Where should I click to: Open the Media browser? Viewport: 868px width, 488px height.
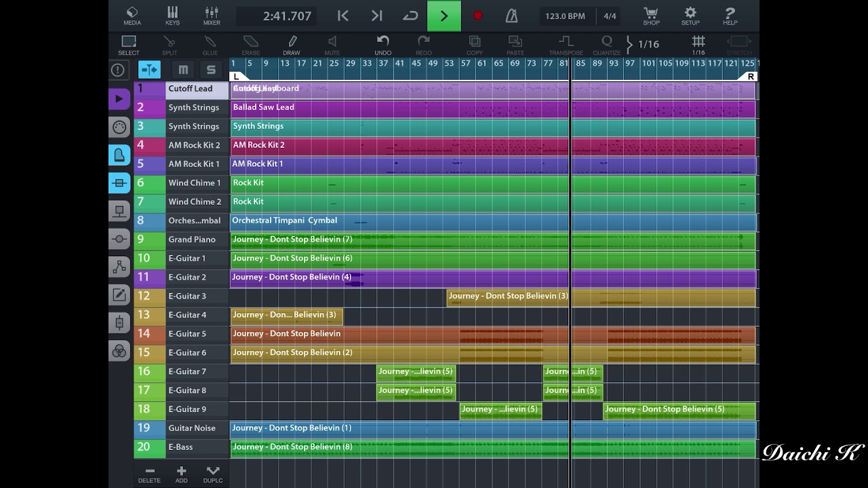tap(132, 16)
